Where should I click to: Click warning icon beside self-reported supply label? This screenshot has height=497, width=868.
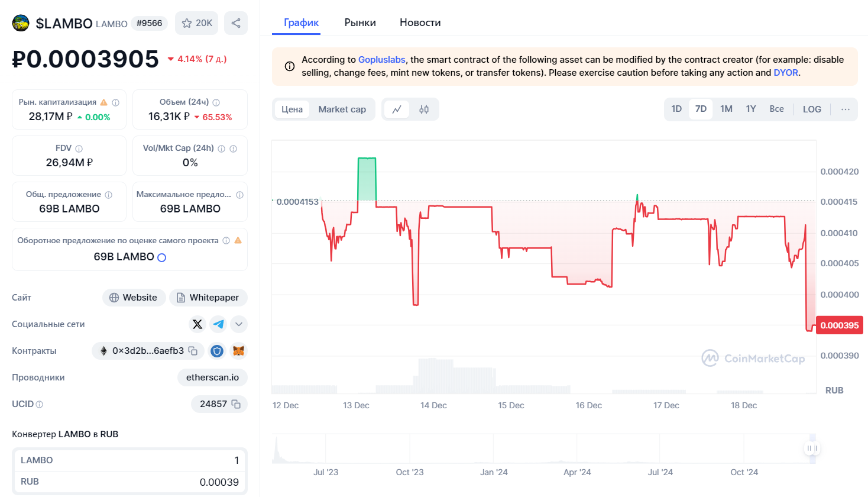pyautogui.click(x=238, y=241)
